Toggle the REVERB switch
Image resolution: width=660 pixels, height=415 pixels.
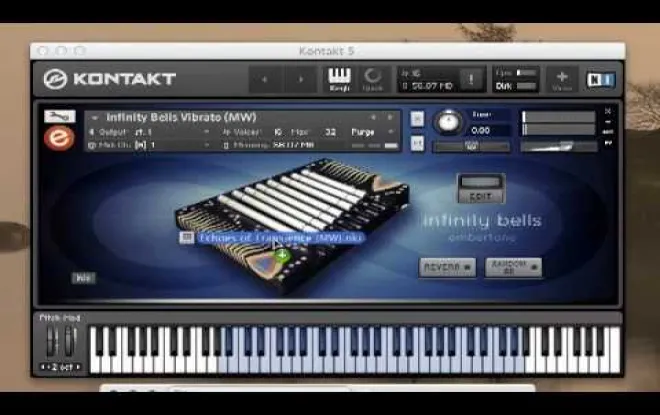pos(447,267)
